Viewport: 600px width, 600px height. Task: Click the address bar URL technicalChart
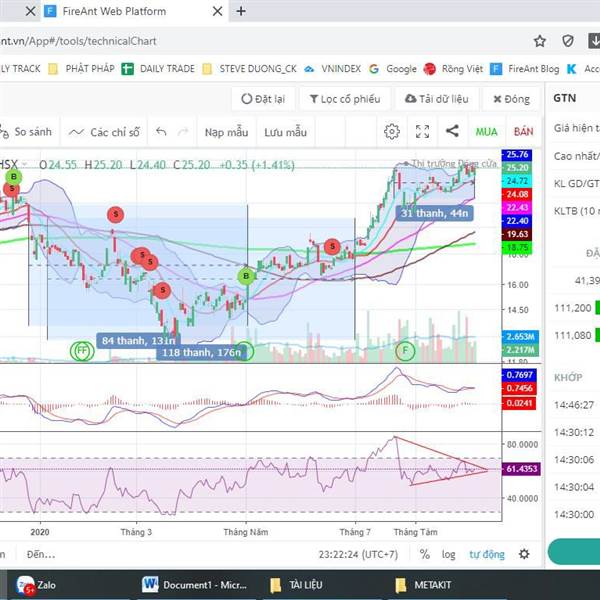[x=78, y=41]
